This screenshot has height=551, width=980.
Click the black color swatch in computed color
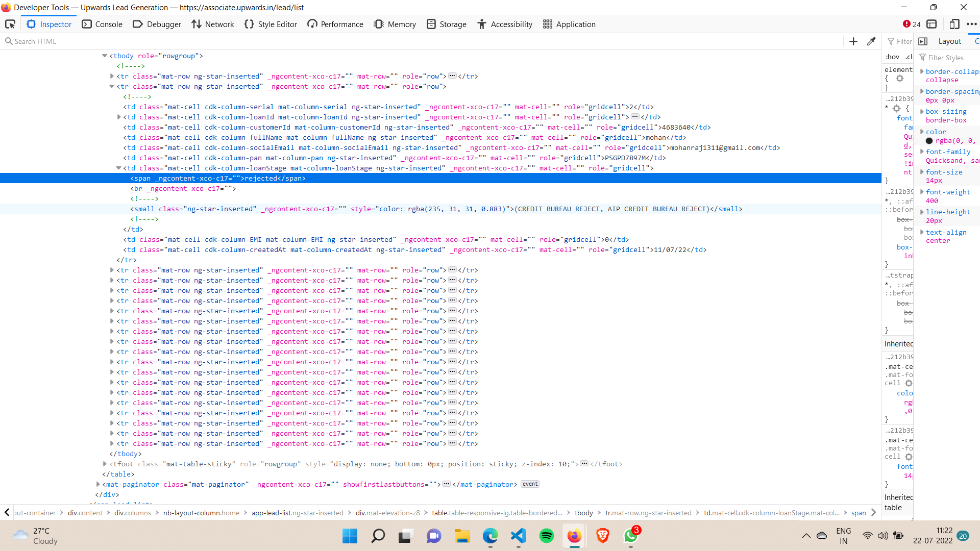click(929, 141)
